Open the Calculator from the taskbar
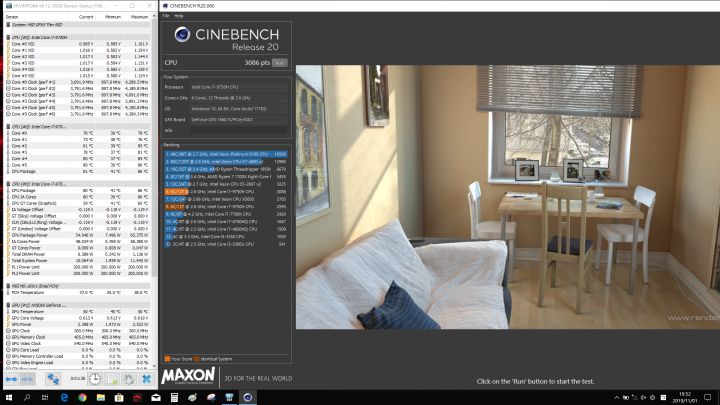This screenshot has width=720, height=405. (x=174, y=398)
